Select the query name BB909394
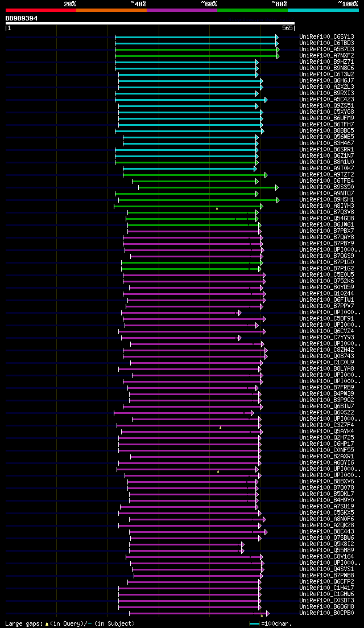This screenshot has height=628, width=364. click(x=22, y=18)
